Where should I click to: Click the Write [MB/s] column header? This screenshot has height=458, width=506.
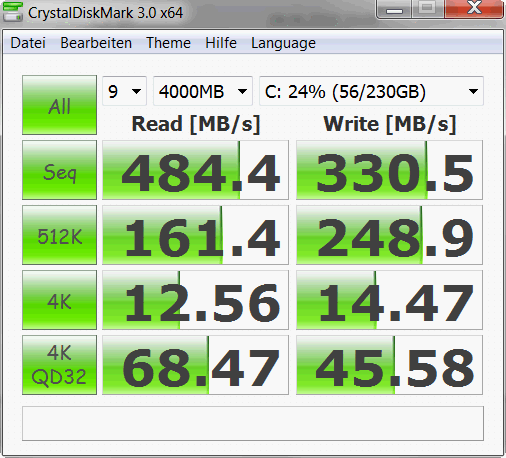point(390,124)
